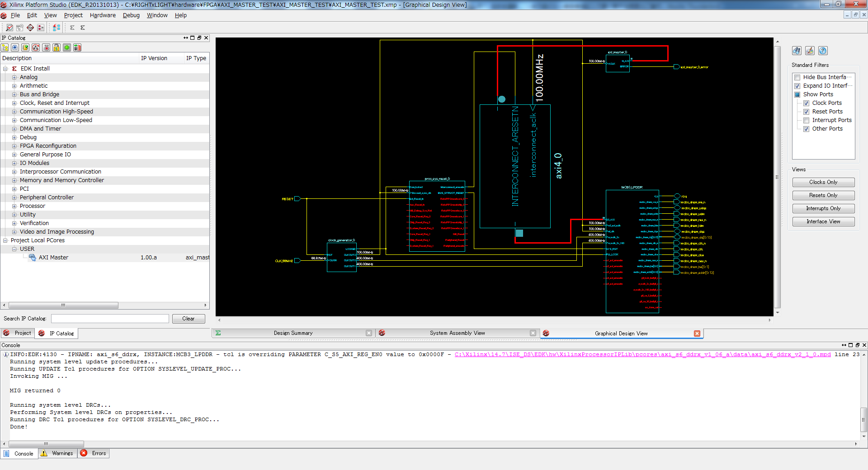Expand the Analog category
Screen dimensions: 868x470
click(14, 77)
